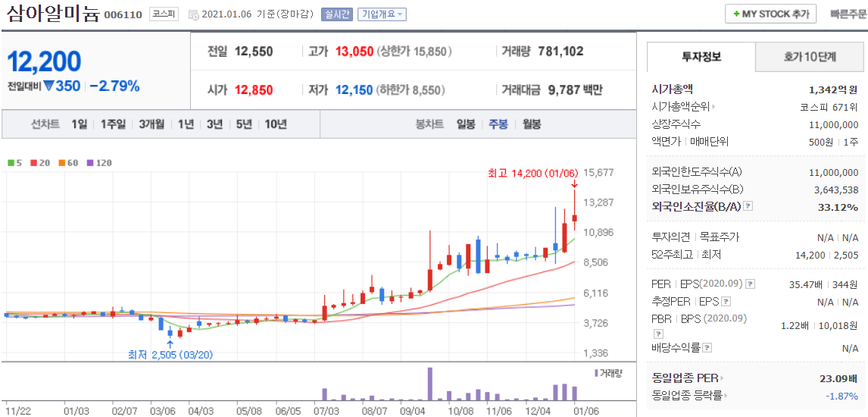
Task: Click the 최저 2,505 (03/20) chart marker
Action: point(170,354)
